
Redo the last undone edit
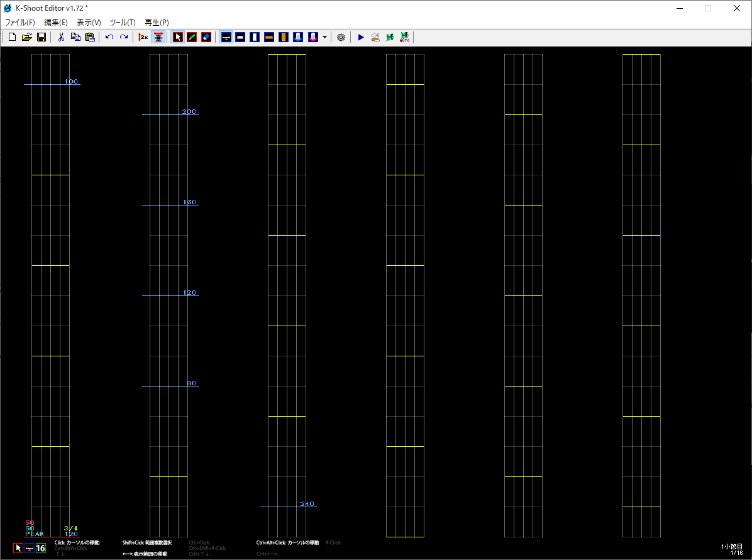tap(124, 37)
